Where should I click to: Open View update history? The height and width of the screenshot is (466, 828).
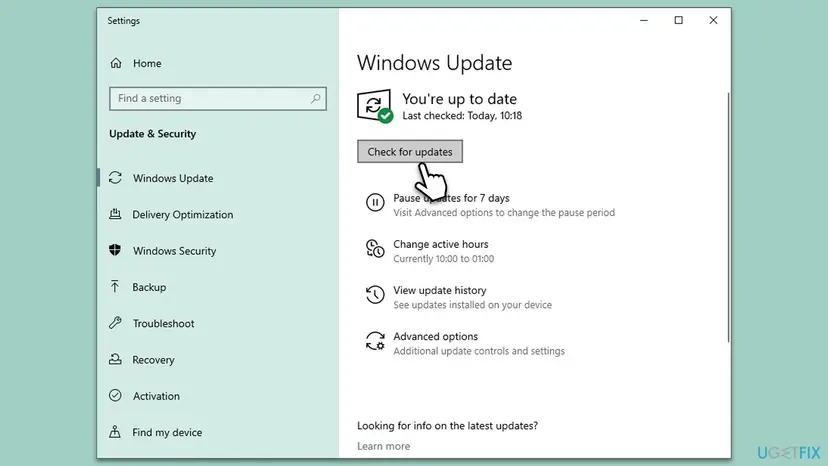pos(439,290)
